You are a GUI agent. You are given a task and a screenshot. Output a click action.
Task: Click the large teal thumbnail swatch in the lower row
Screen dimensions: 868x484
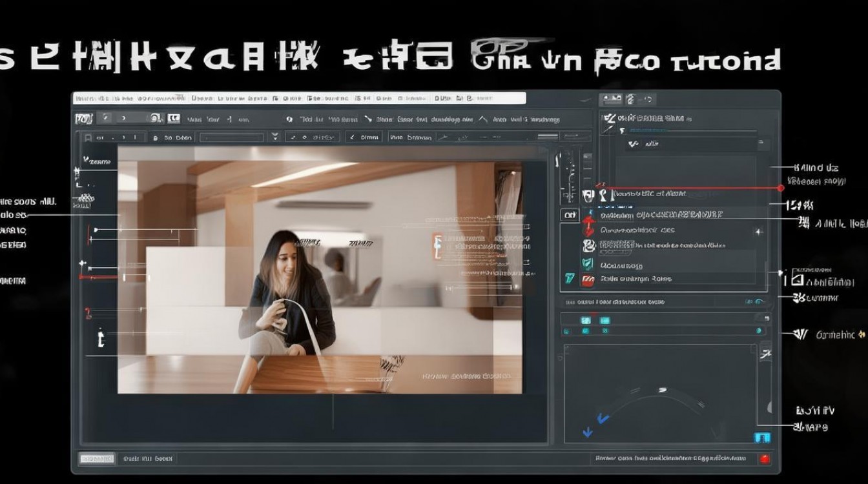pos(585,320)
